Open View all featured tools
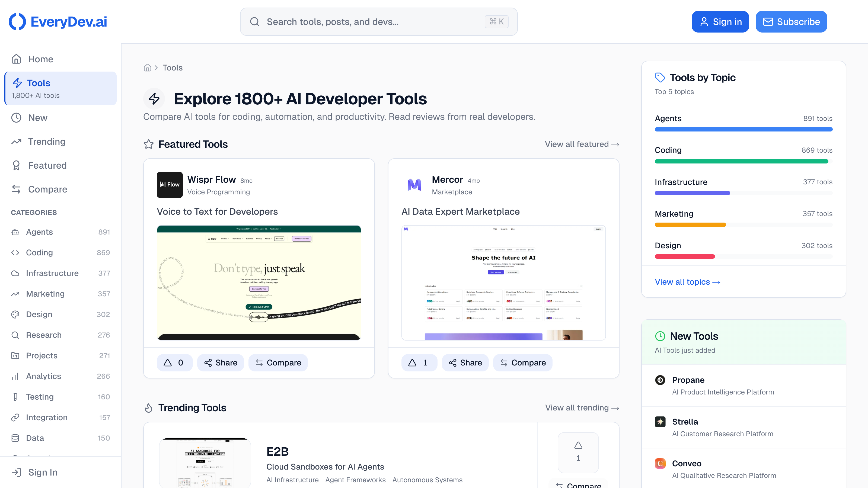The width and height of the screenshot is (868, 488). [x=582, y=144]
